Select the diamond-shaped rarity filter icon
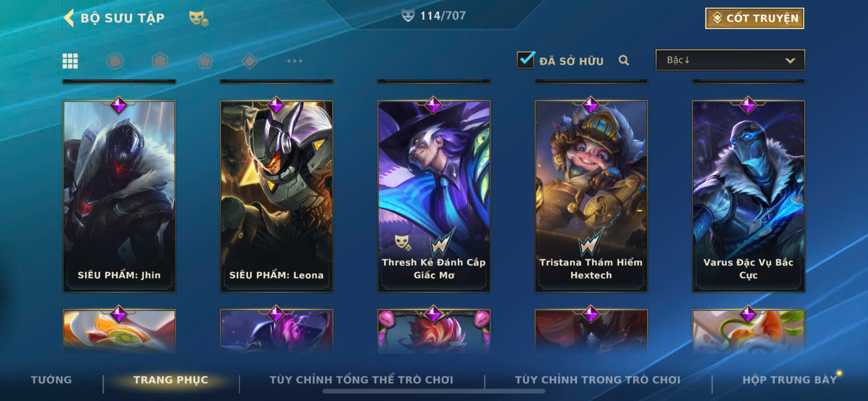Image resolution: width=868 pixels, height=401 pixels. pyautogui.click(x=249, y=61)
